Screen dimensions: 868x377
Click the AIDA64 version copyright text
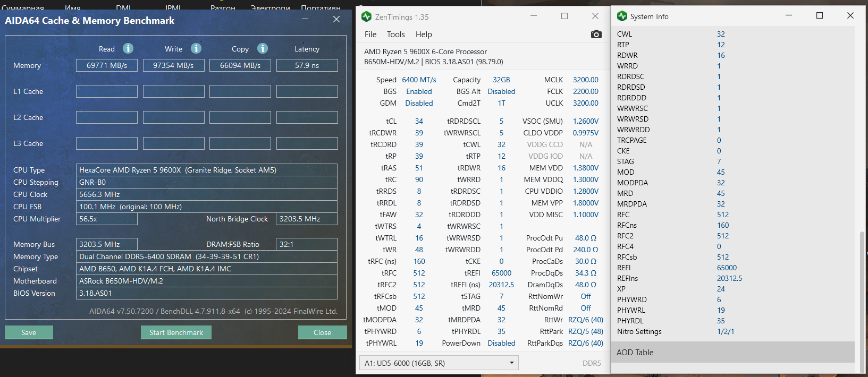pyautogui.click(x=213, y=311)
